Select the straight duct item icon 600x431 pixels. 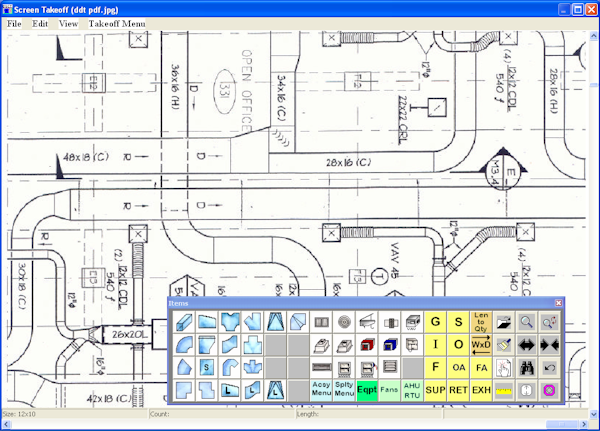point(183,322)
